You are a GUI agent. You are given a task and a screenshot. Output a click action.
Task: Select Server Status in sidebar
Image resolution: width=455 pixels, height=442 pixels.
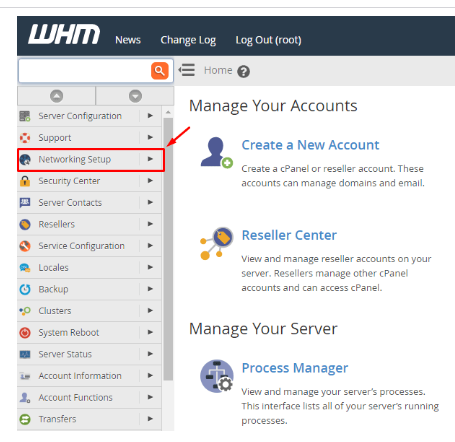(65, 354)
